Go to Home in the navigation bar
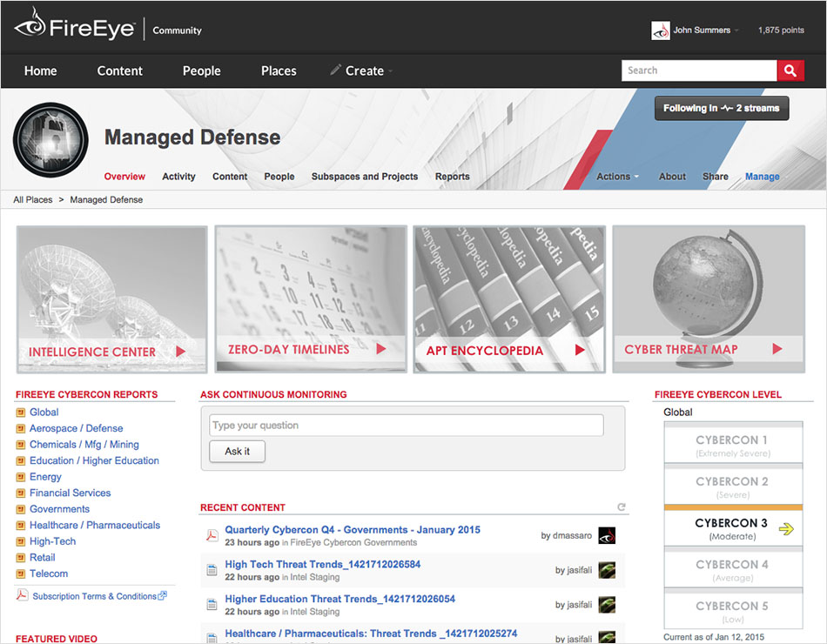This screenshot has height=644, width=827. point(41,70)
